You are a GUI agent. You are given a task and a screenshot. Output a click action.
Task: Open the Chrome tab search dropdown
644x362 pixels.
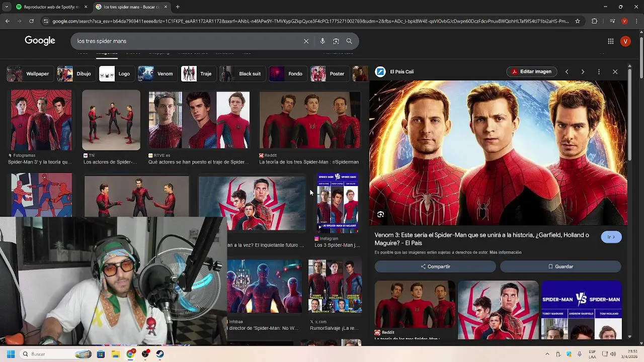[x=6, y=7]
